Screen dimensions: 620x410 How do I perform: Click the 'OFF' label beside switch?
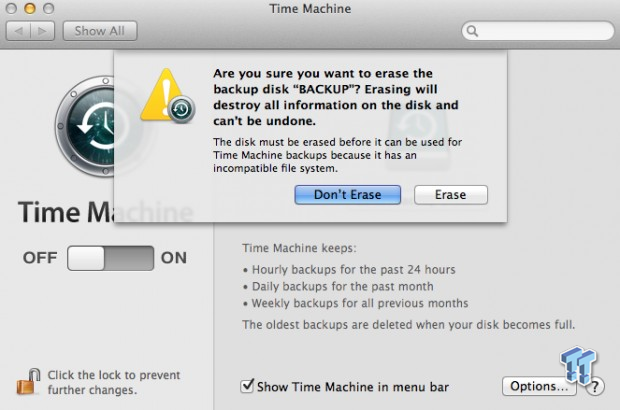point(40,258)
